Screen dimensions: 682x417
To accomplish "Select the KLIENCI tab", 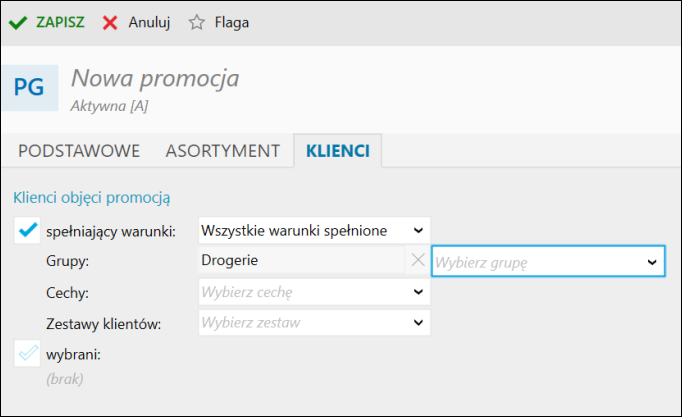I will [338, 151].
